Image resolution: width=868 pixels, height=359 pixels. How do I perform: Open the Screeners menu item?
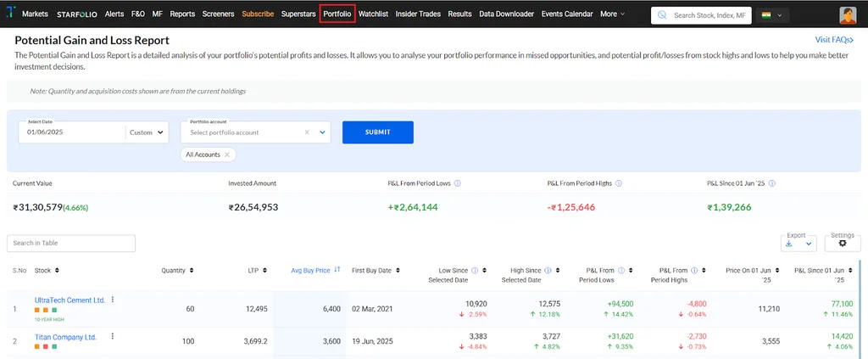(218, 14)
